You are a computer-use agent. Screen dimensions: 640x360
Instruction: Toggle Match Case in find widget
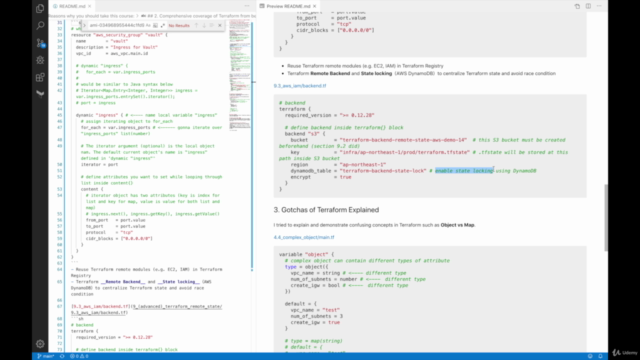[x=148, y=25]
